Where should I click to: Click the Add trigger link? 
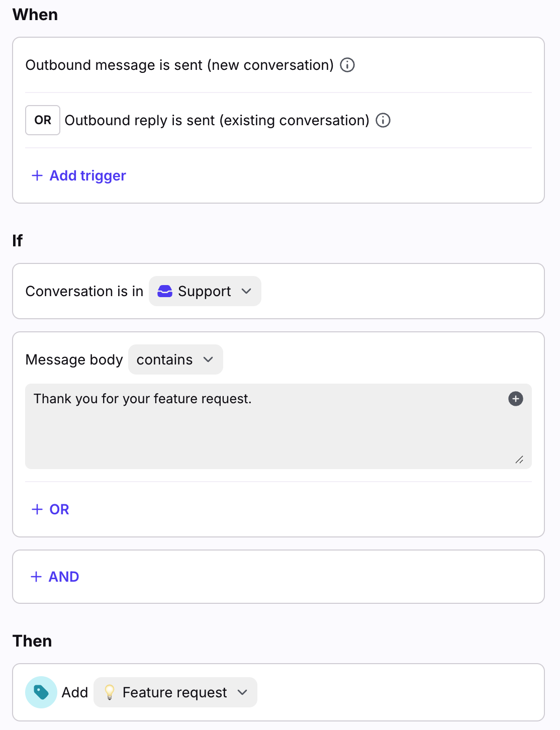(x=87, y=175)
